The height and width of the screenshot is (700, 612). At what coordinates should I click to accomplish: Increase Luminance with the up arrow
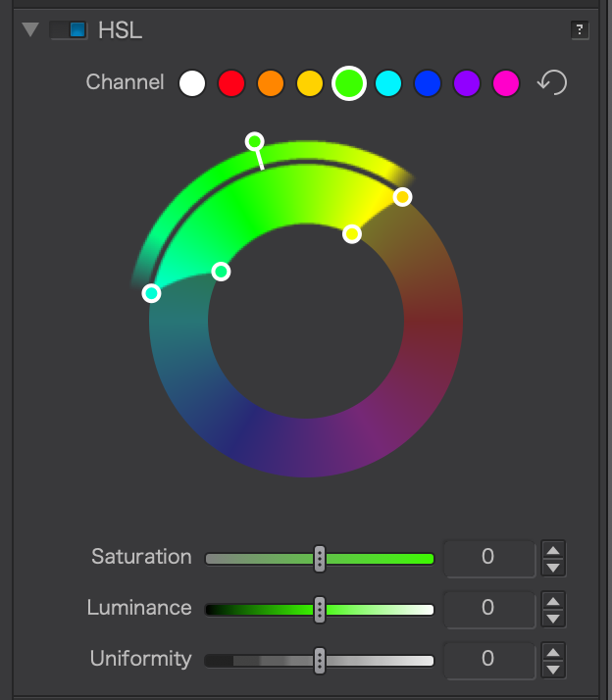click(553, 601)
